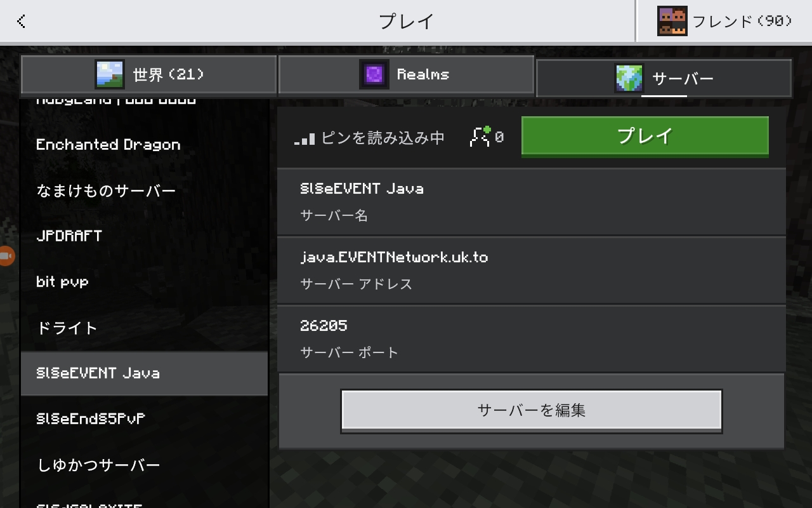The width and height of the screenshot is (812, 508).
Task: Click the サーバー アドレス label
Action: point(357,284)
